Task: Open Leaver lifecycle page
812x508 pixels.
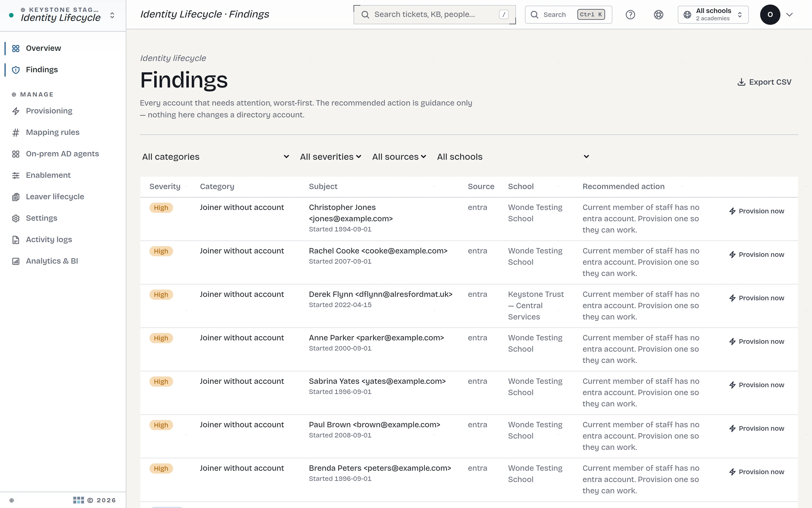Action: [x=63, y=197]
